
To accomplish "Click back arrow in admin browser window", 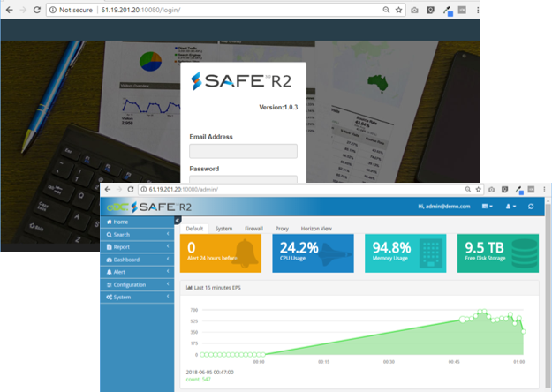I will (x=108, y=189).
